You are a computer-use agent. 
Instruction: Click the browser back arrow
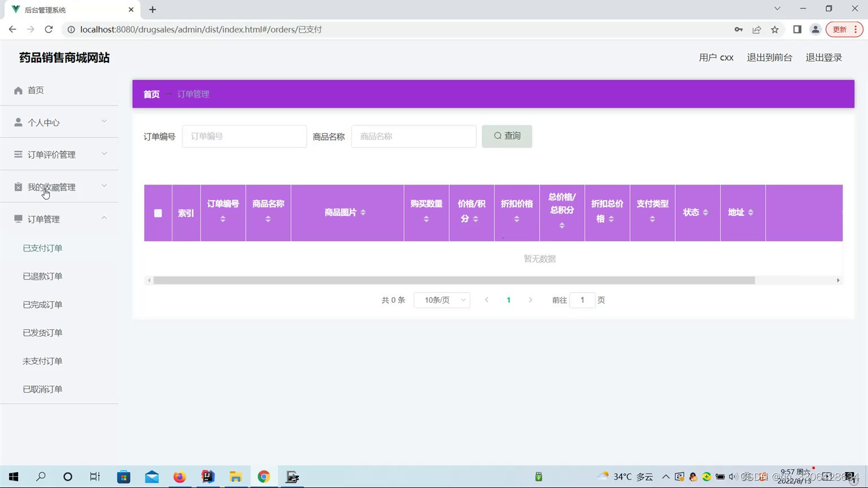click(12, 29)
